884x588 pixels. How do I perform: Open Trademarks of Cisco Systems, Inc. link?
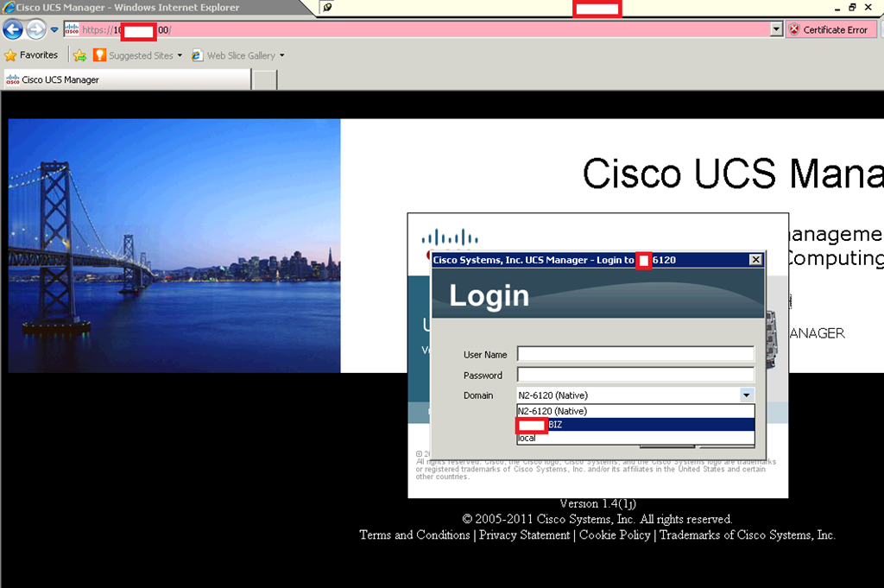pyautogui.click(x=747, y=535)
